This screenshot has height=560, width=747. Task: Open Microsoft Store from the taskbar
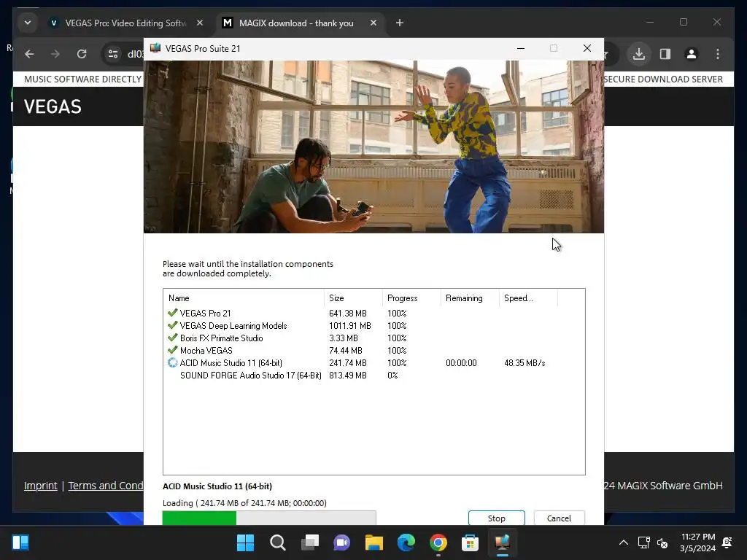[470, 542]
